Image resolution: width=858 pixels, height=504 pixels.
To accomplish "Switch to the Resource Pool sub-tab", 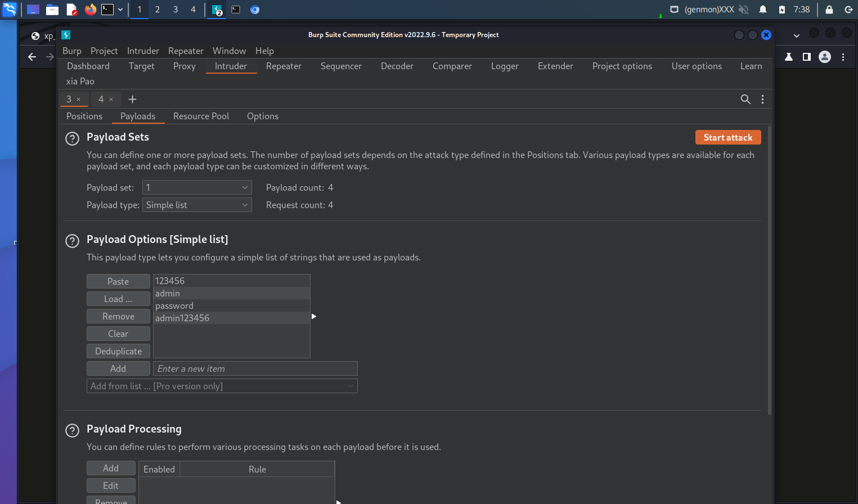I will (x=201, y=116).
